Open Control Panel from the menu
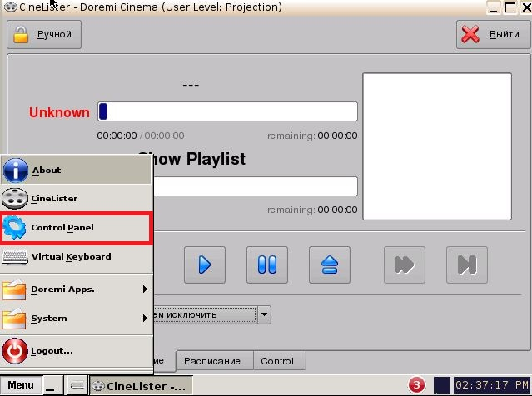Image resolution: width=532 pixels, height=396 pixels. point(77,227)
